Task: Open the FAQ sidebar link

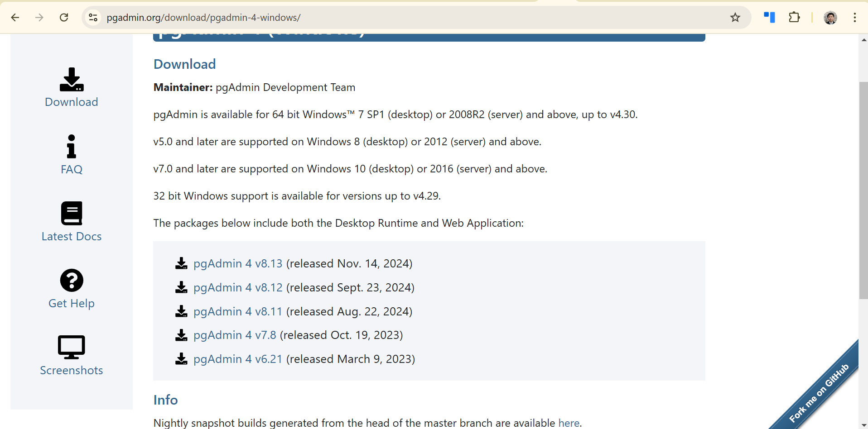Action: 72,169
